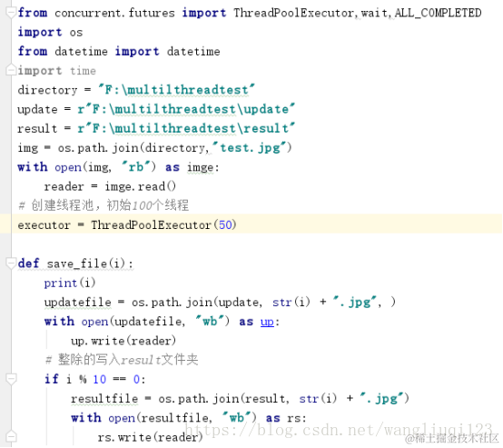This screenshot has height=448, width=503.
Task: Click the fold end marker beside 'import time'
Action: (x=11, y=70)
